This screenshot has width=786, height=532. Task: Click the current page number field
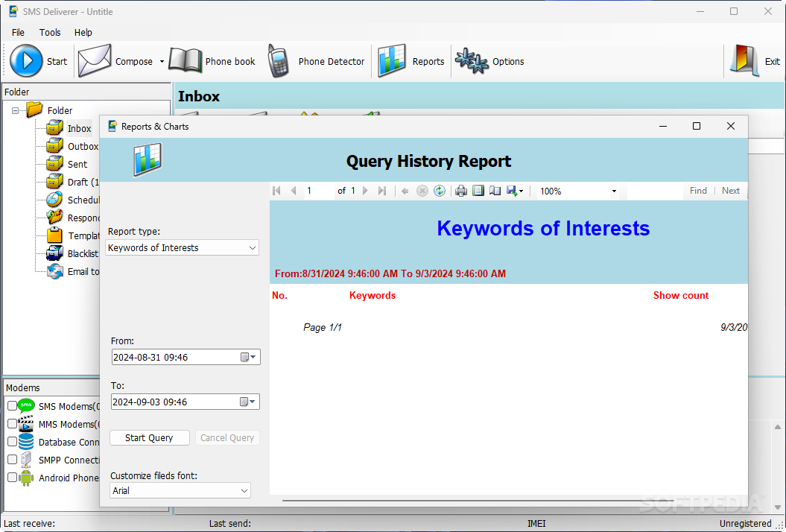pyautogui.click(x=320, y=191)
